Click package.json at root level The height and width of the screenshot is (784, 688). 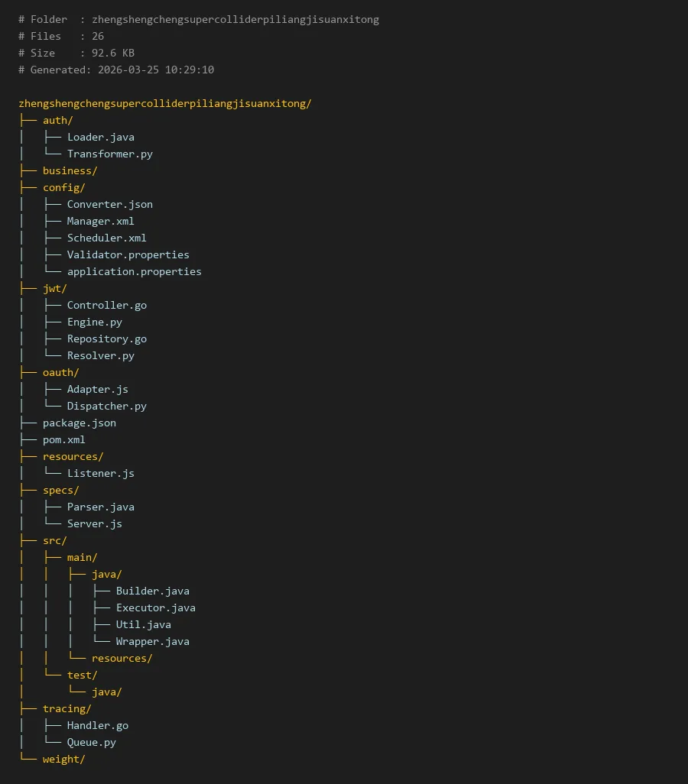pyautogui.click(x=79, y=423)
